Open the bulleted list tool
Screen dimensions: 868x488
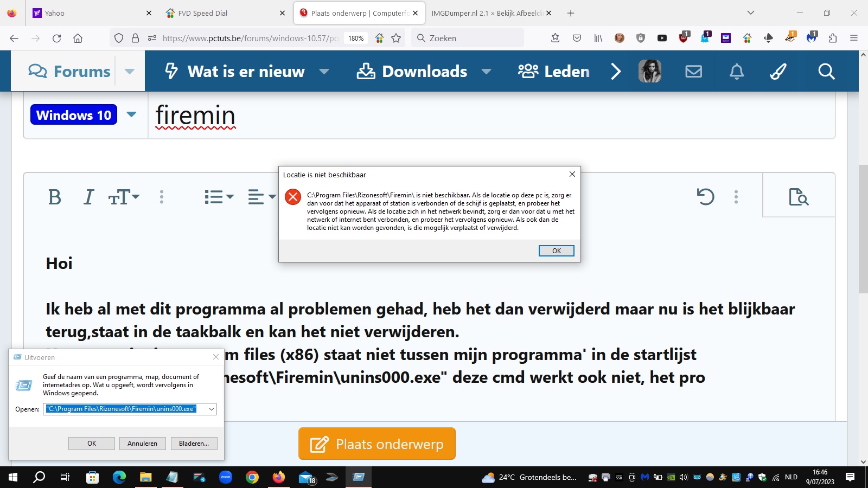(x=215, y=197)
